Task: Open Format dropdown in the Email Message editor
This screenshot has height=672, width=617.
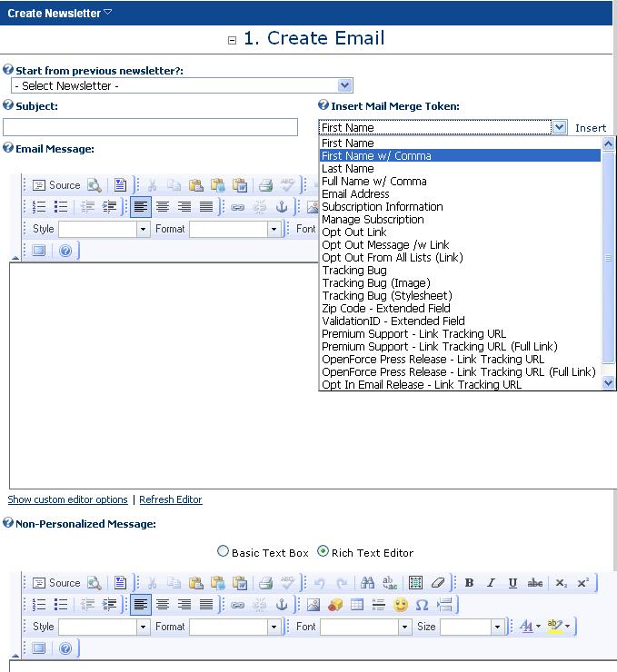Action: click(x=274, y=229)
